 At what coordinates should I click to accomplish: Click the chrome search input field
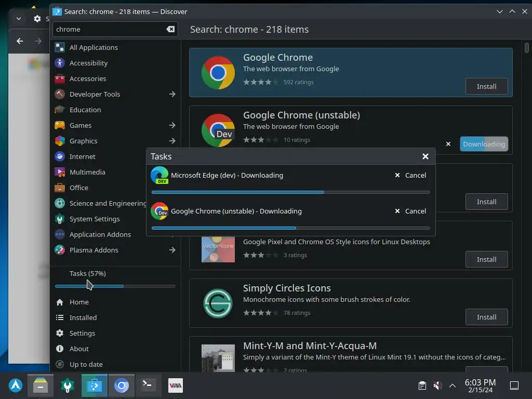coord(115,29)
